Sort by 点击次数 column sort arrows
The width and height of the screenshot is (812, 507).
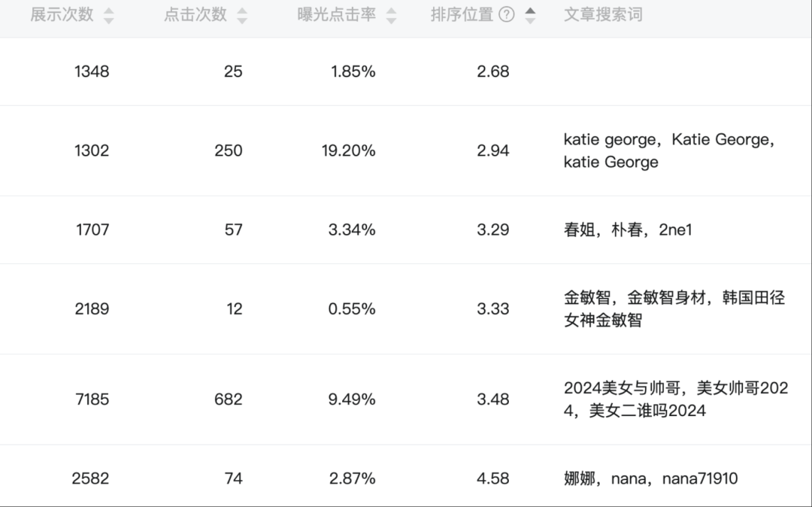[x=242, y=16]
